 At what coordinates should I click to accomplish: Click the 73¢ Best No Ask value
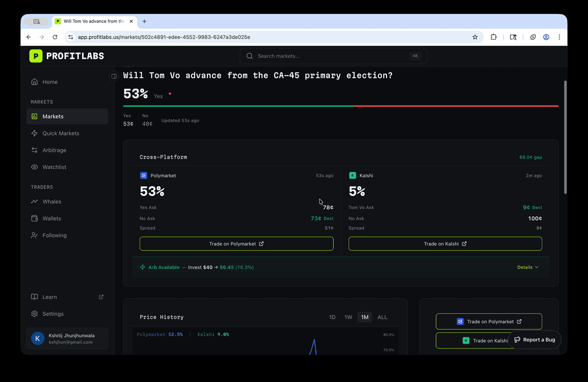(x=322, y=219)
